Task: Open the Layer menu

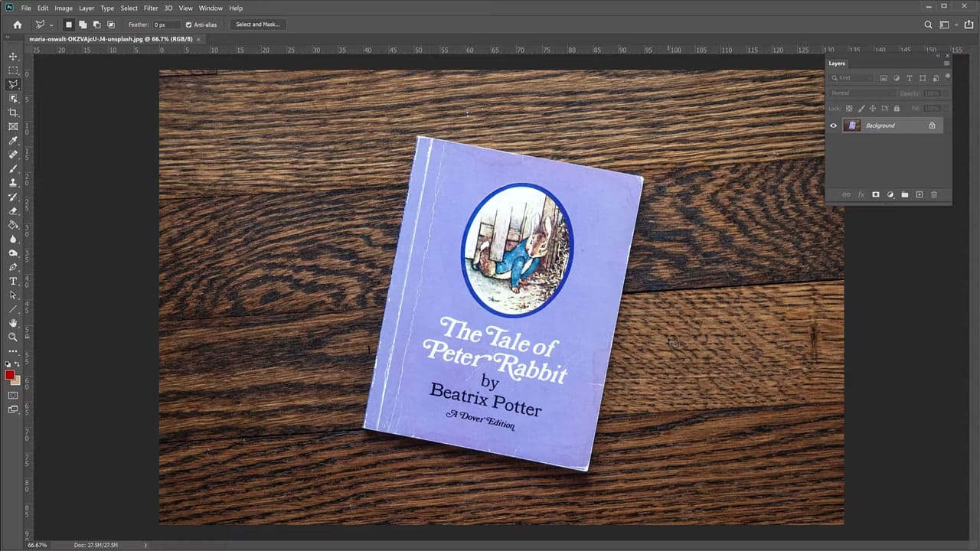Action: [x=87, y=8]
